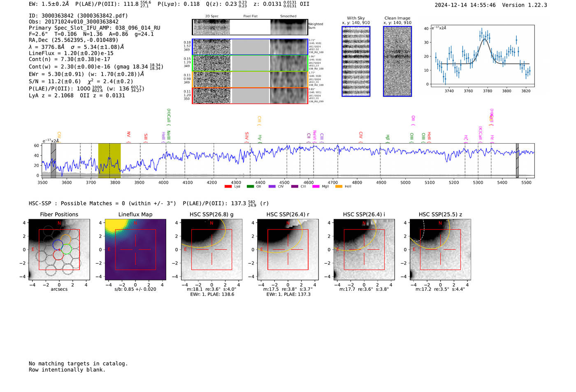Click the orange fiber circle in Fiber Positions
Image resolution: width=576 pixels, height=392 pixels.
pyautogui.click(x=67, y=240)
